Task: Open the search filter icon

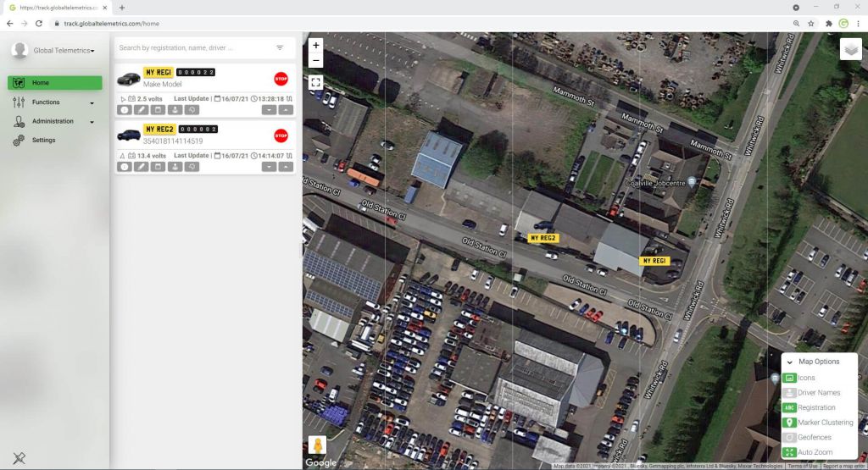Action: click(x=280, y=48)
